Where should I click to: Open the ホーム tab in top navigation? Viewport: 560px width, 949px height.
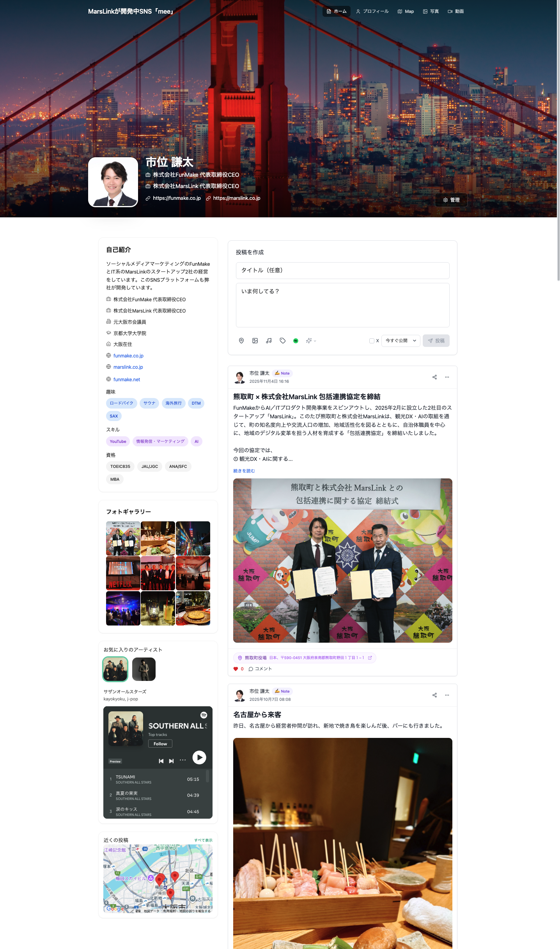[336, 11]
